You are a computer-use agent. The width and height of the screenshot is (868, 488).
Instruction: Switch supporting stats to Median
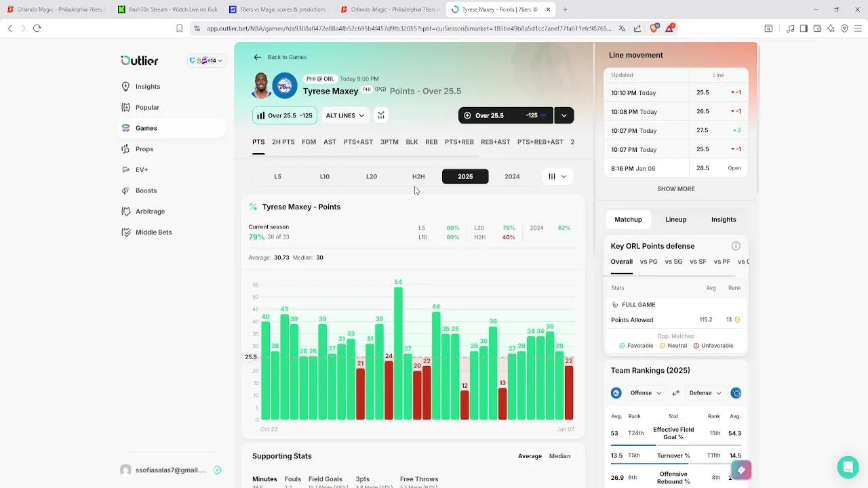[x=559, y=456]
